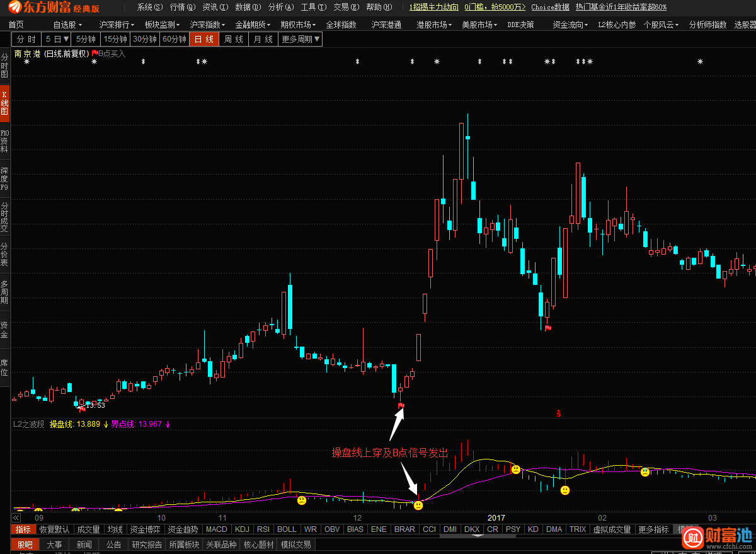Go to 首页 in the navigation bar

(x=16, y=25)
